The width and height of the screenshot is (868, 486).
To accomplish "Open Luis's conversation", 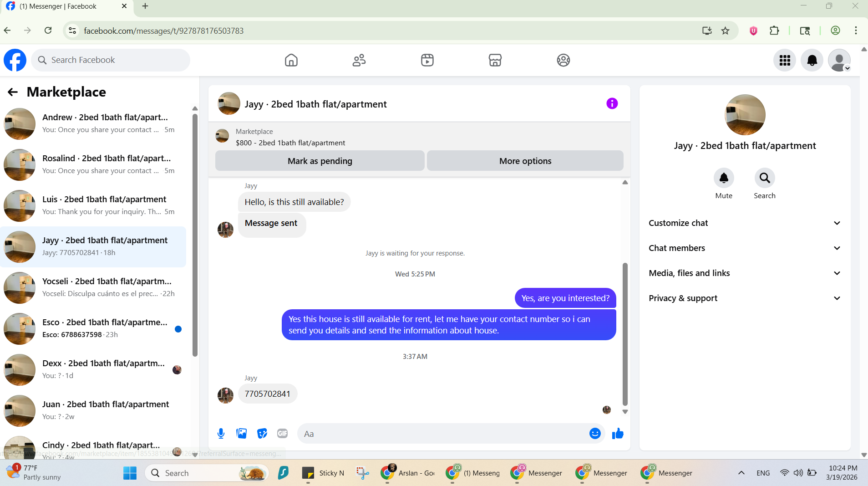I will (x=93, y=206).
